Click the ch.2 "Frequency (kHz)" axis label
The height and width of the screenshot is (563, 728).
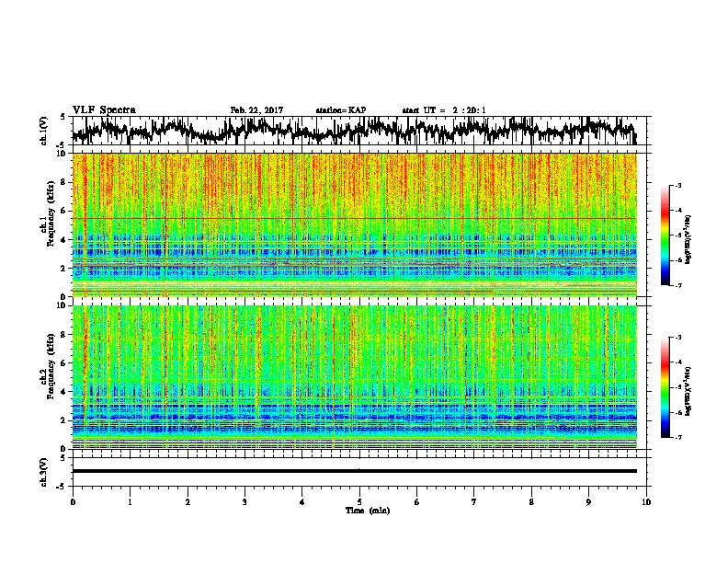(x=51, y=365)
